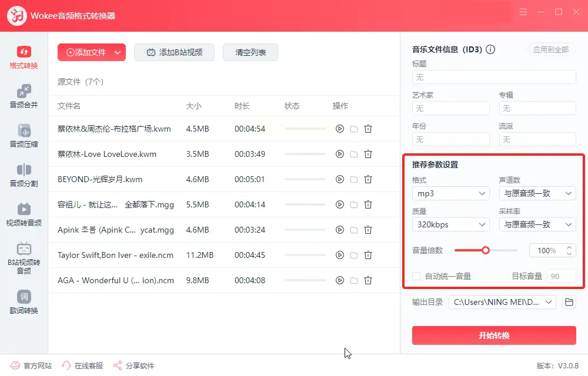Expand the 添加文件 dropdown arrow

pos(118,52)
